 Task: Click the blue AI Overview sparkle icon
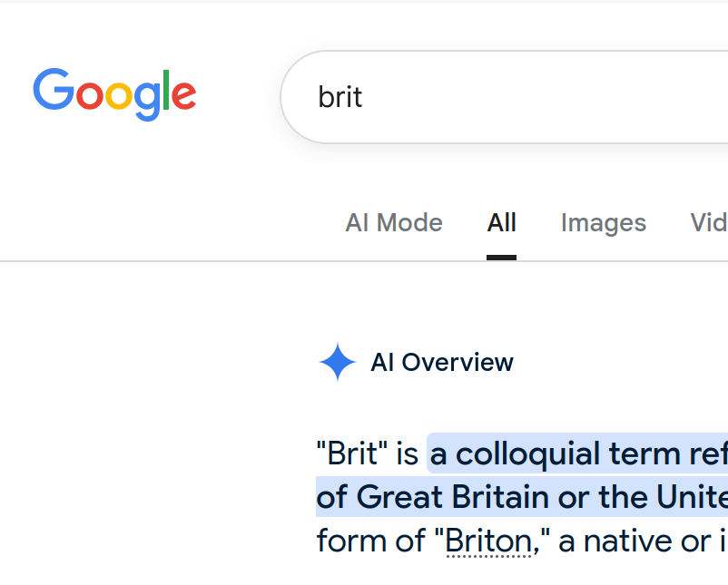tap(338, 362)
